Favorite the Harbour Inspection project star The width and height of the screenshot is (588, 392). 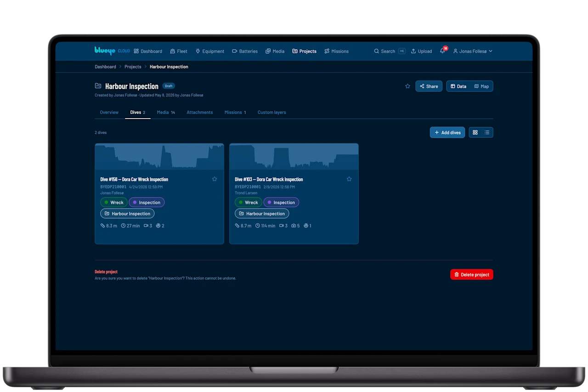tap(407, 86)
